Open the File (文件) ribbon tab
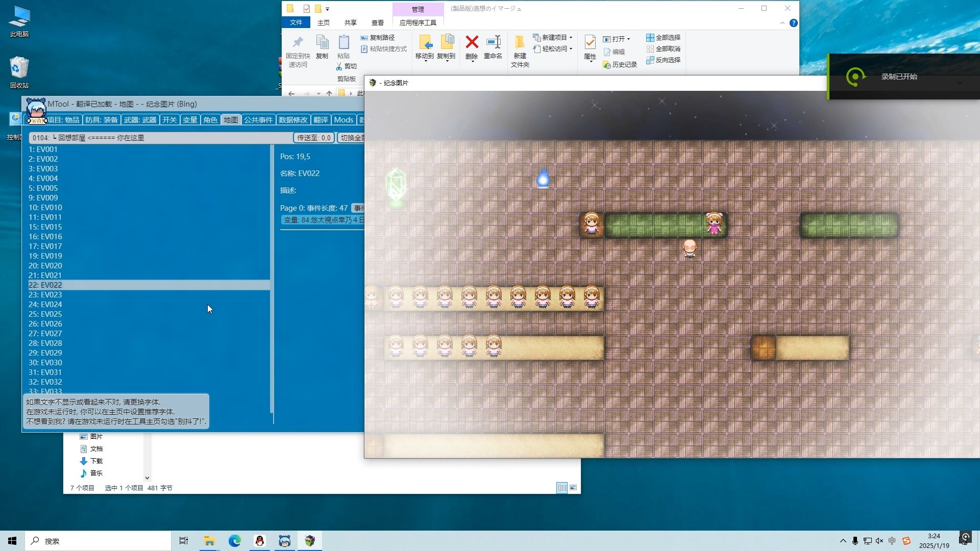The height and width of the screenshot is (551, 980). 296,22
